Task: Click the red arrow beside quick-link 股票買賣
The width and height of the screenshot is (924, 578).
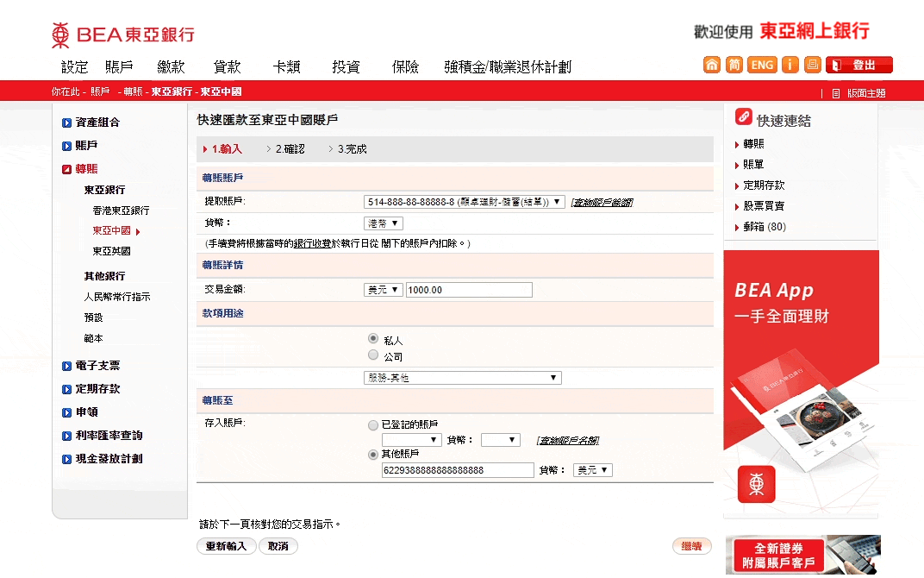Action: [737, 206]
